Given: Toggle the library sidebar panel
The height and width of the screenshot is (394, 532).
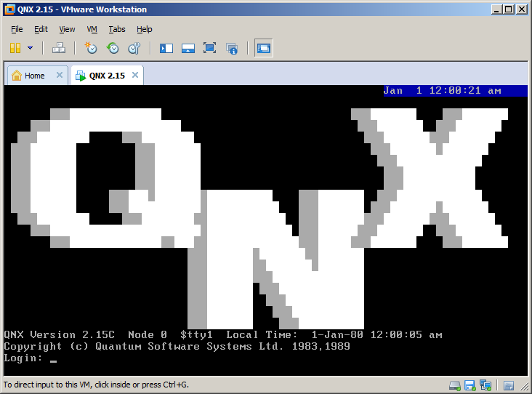Looking at the screenshot, I should 166,48.
